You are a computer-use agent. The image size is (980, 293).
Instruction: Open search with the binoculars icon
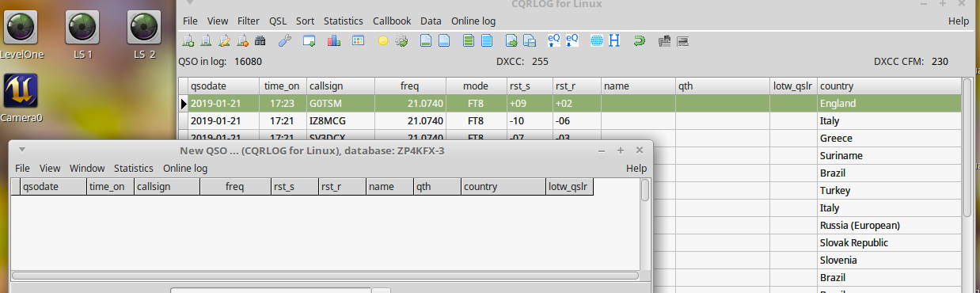tap(260, 40)
